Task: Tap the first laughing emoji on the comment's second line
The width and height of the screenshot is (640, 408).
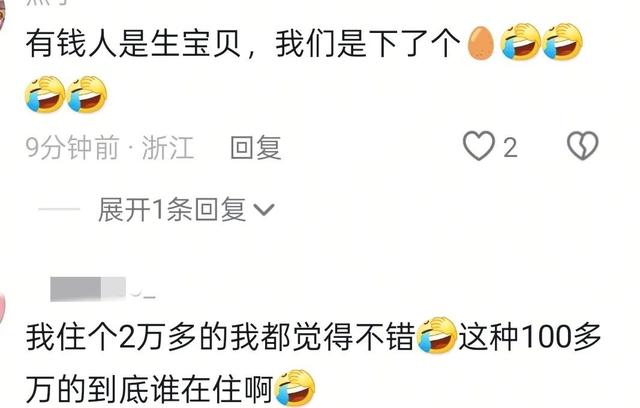Action: (x=45, y=94)
